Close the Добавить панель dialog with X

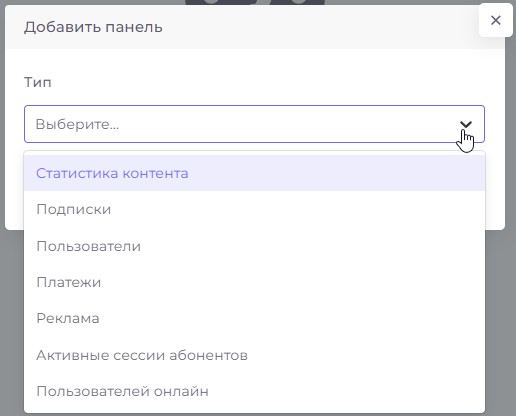496,20
